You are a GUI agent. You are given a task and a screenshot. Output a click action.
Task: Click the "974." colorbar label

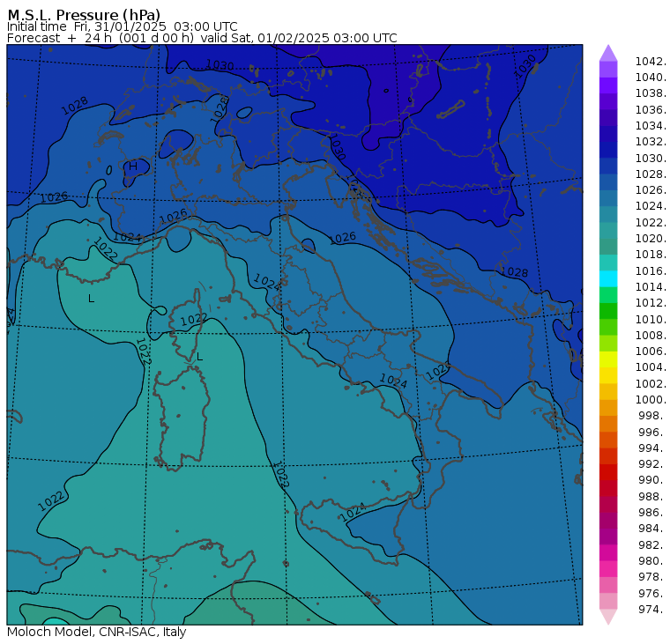click(652, 609)
